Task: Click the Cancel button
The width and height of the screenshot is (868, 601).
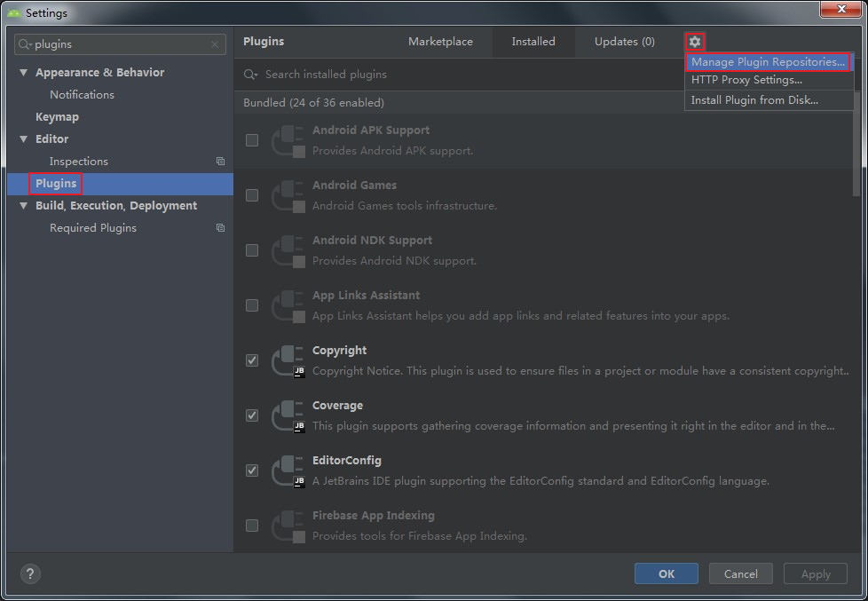Action: (741, 573)
